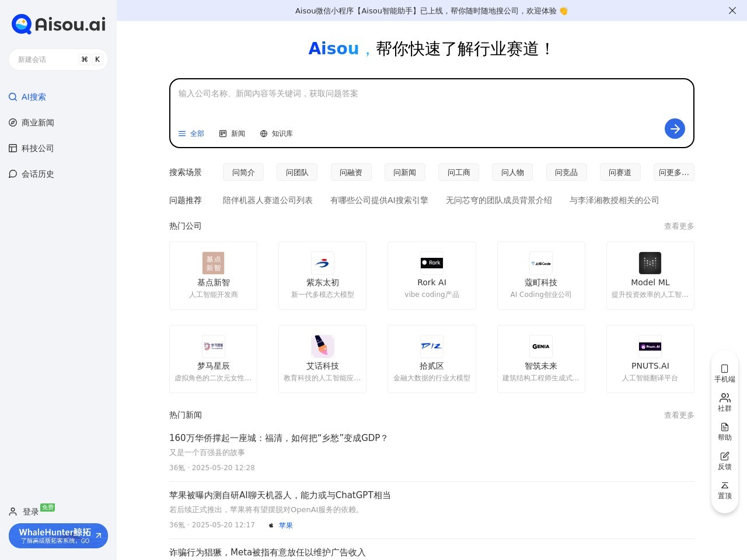
Task: Click the 新建会话 search box
Action: pos(58,60)
